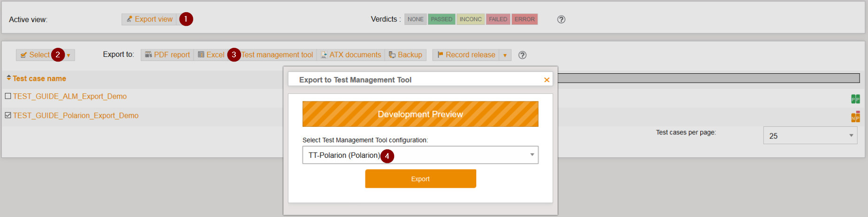Click the orange Export button
This screenshot has height=217, width=868.
pyautogui.click(x=420, y=179)
